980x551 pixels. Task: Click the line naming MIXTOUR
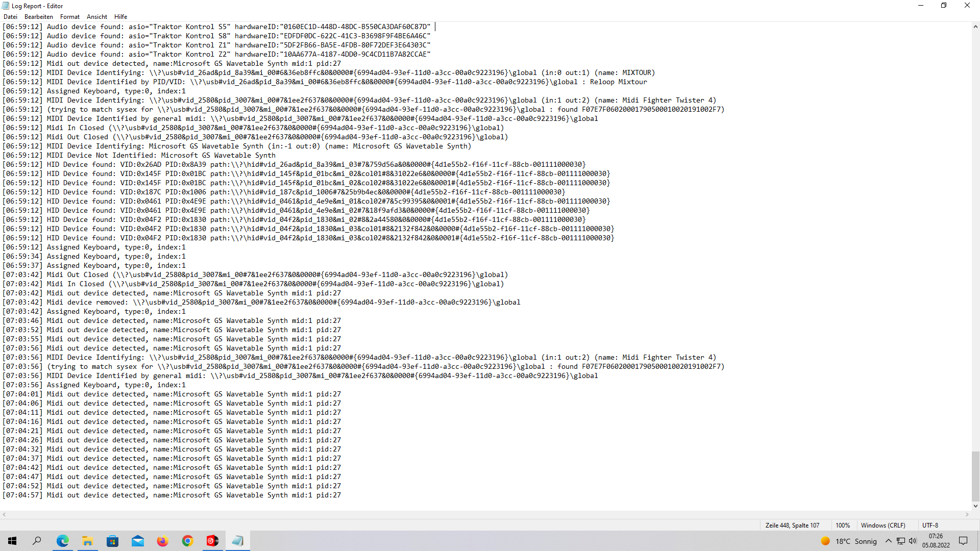pos(329,73)
